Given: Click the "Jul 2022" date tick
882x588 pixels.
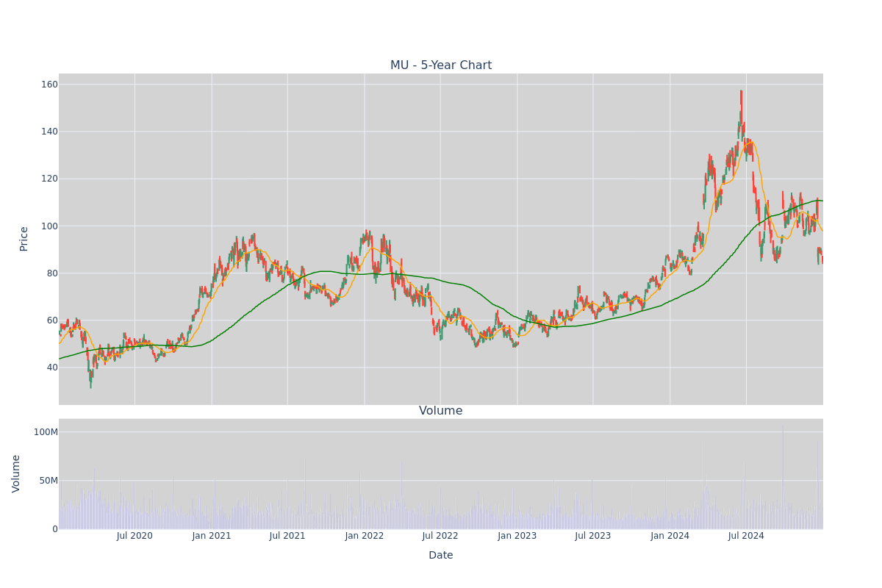Looking at the screenshot, I should [440, 536].
